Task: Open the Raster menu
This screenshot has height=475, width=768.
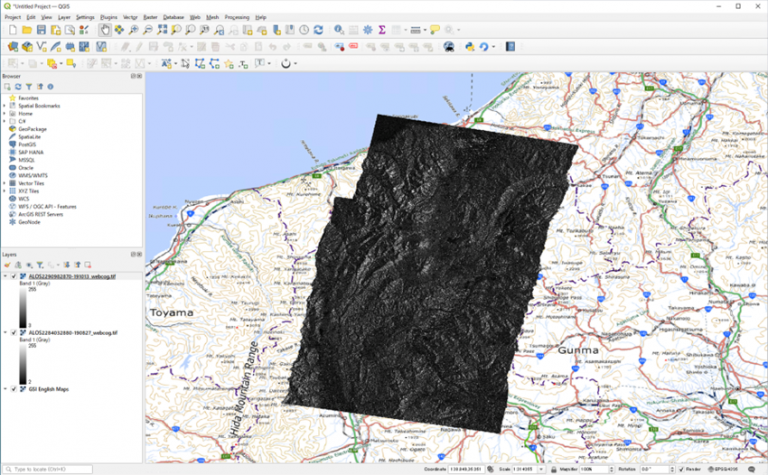Action: tap(150, 17)
